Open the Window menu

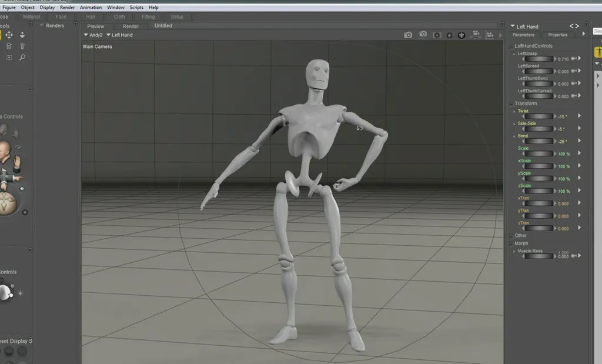(116, 7)
